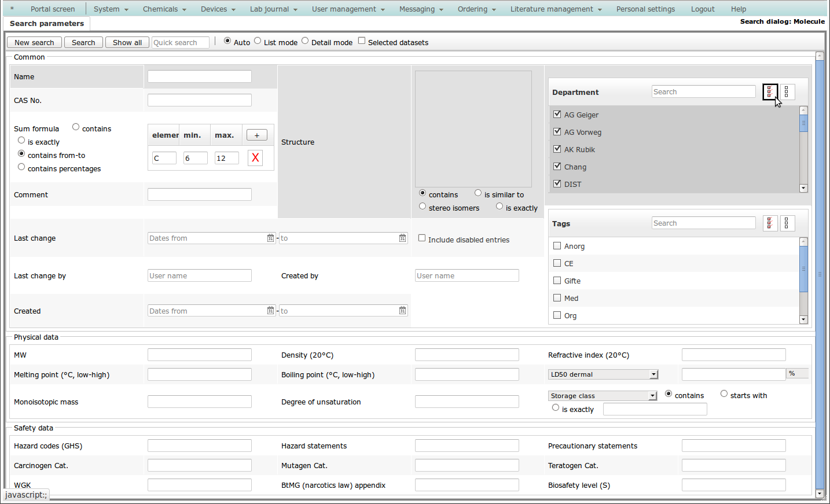Uncheck the AG Geiger department
The image size is (830, 504).
point(557,115)
